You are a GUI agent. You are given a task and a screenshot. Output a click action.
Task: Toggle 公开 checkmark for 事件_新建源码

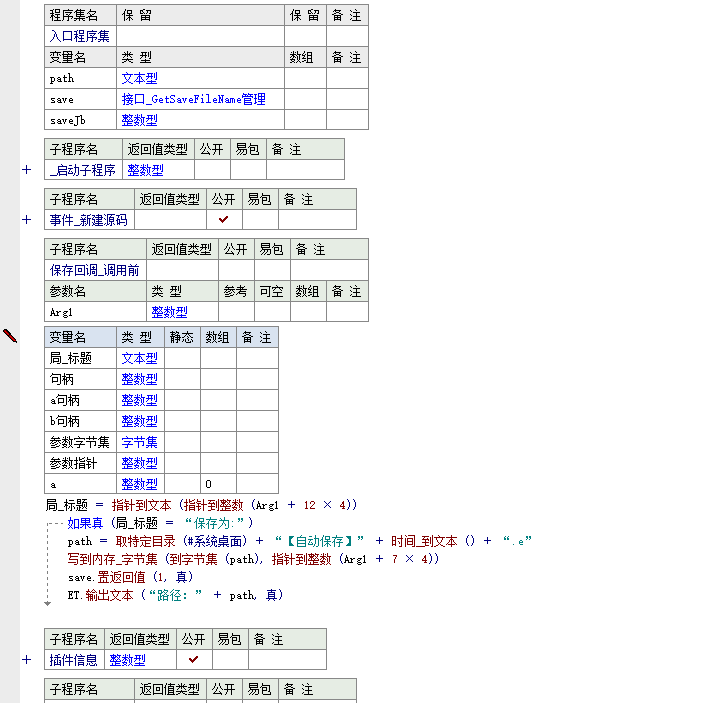[224, 220]
